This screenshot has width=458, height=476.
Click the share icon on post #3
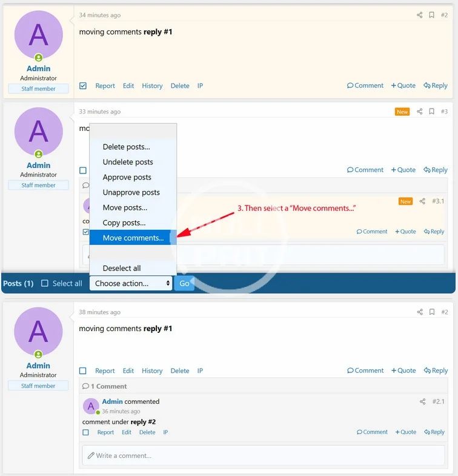419,112
